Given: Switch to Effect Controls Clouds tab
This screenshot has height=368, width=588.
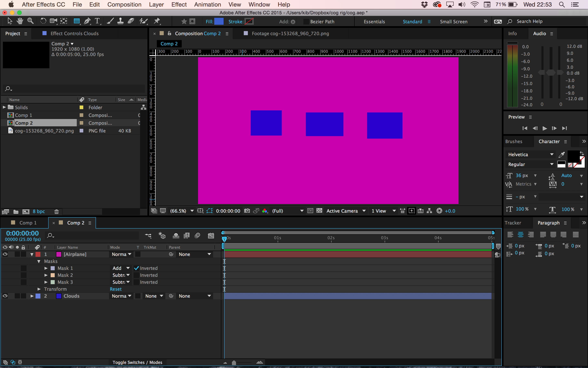Looking at the screenshot, I should [74, 33].
